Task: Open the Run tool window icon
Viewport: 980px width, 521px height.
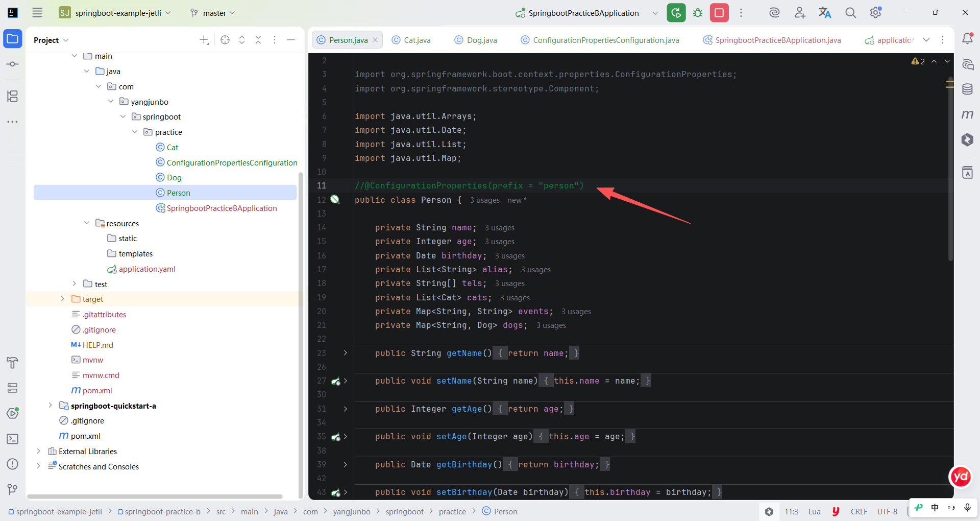Action: [x=13, y=413]
